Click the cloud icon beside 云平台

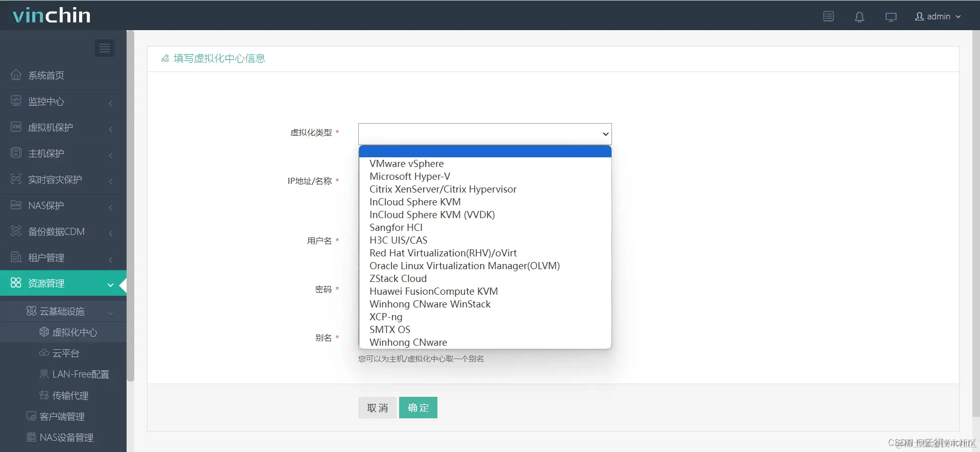[x=44, y=353]
